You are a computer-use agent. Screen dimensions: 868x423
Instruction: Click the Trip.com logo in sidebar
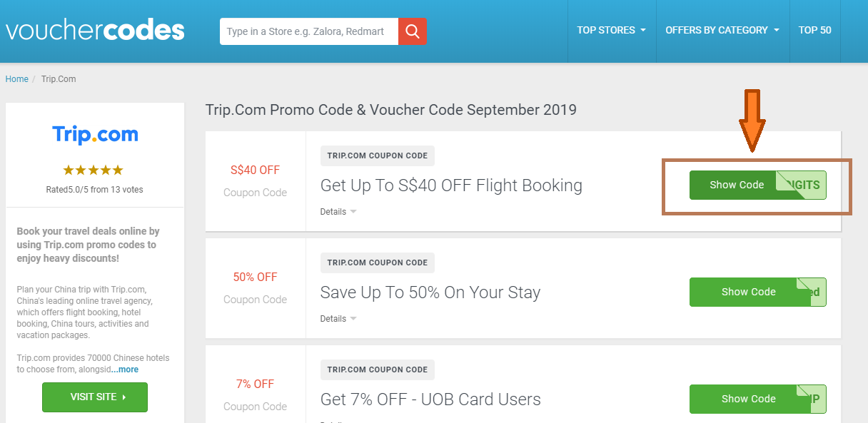pyautogui.click(x=95, y=135)
